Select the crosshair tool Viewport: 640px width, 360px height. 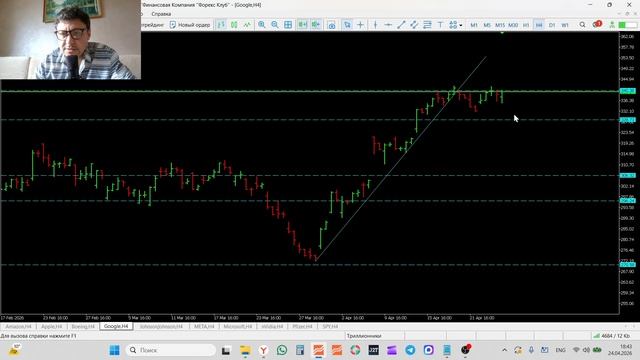click(x=360, y=25)
